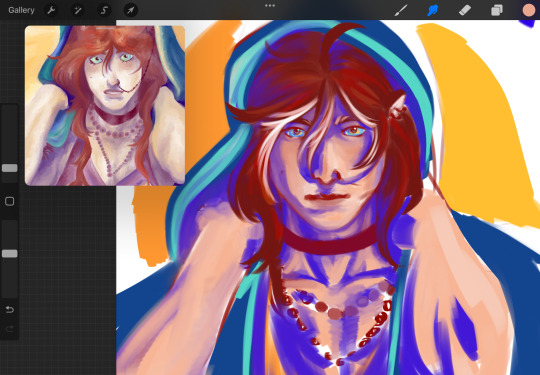Viewport: 540px width, 375px height.
Task: Return to the Gallery
Action: click(21, 10)
